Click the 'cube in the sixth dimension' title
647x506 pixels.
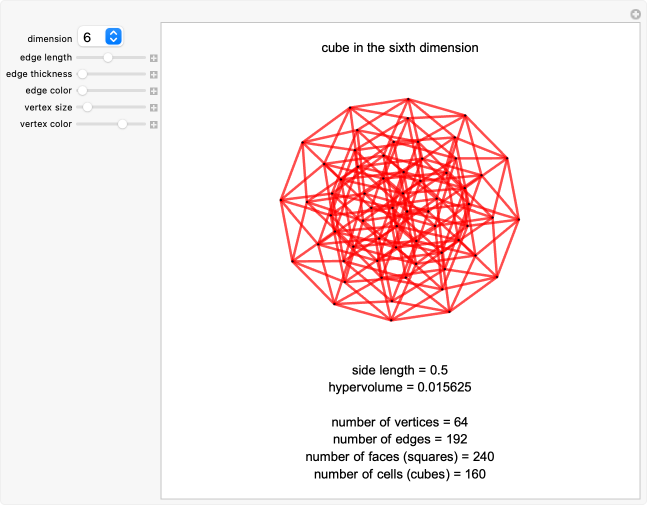pyautogui.click(x=399, y=47)
